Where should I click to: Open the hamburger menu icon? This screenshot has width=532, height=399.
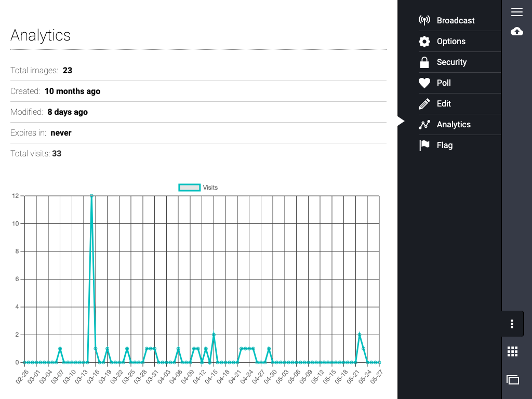[x=517, y=12]
